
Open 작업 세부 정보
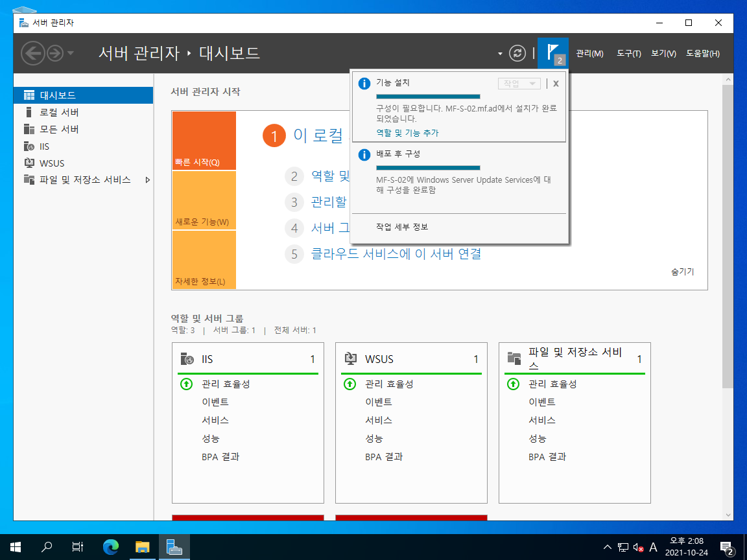(x=402, y=227)
